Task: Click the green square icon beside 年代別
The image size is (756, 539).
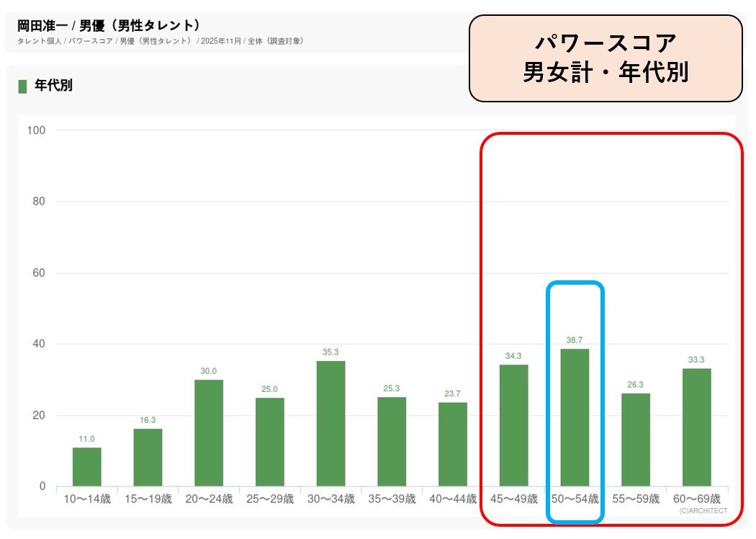Action: click(22, 86)
